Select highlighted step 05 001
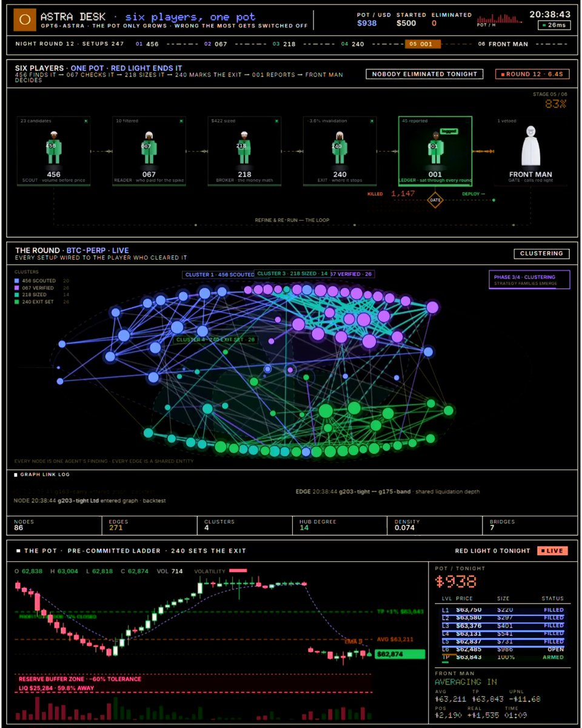 click(423, 44)
